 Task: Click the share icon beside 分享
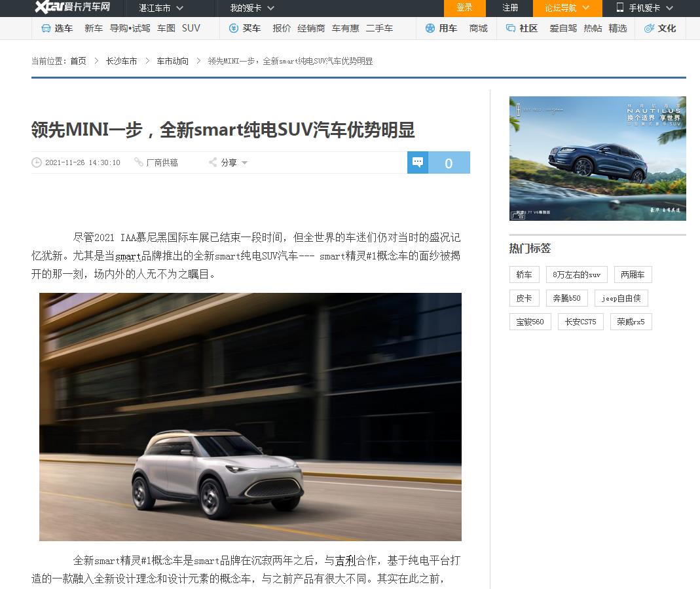click(213, 162)
